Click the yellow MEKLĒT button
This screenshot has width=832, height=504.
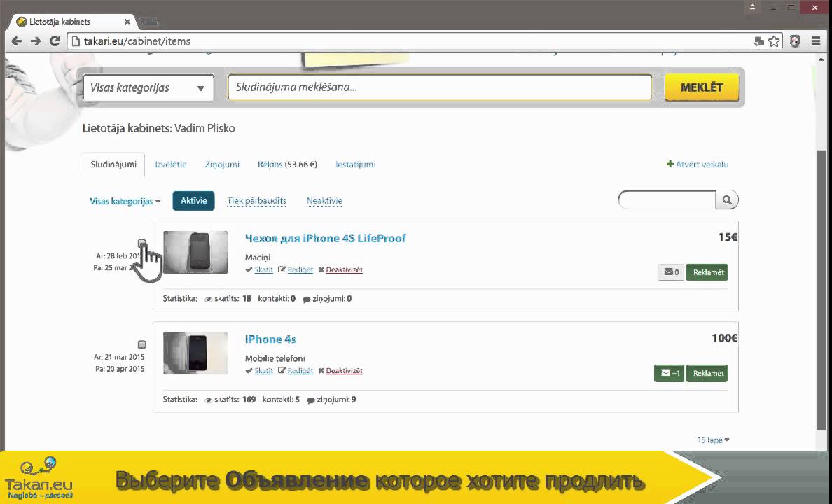[x=702, y=87]
